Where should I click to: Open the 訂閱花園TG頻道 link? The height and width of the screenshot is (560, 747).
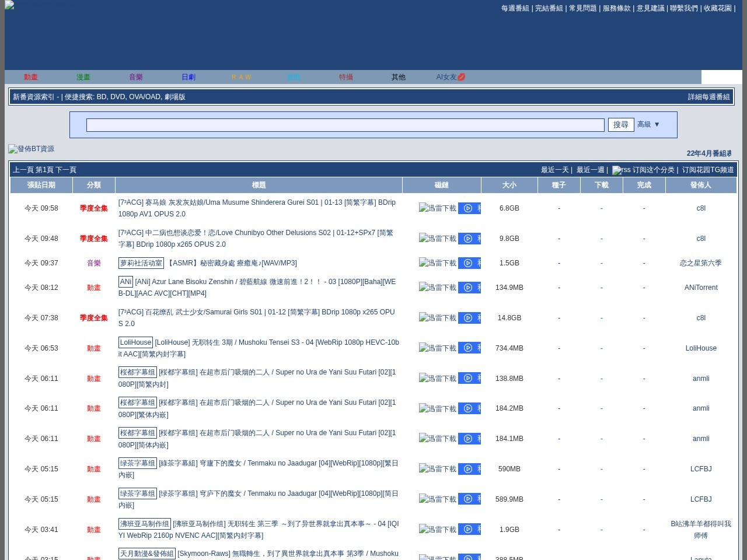point(708,170)
